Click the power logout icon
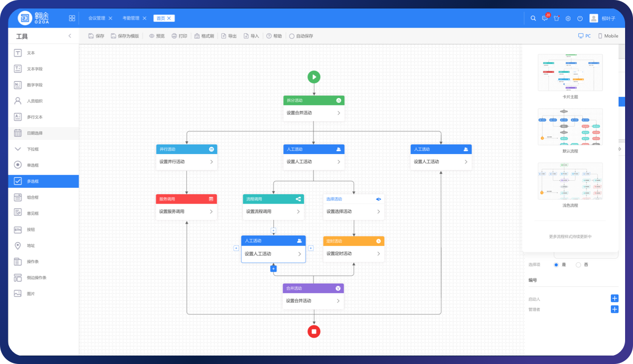This screenshot has width=633, height=364. point(580,18)
